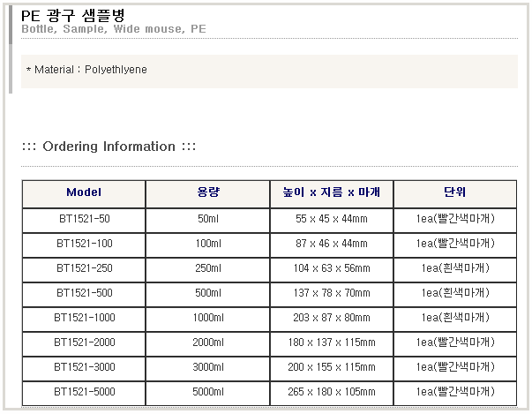Select model BT1521-500 cell
Image resolution: width=532 pixels, height=414 pixels.
click(x=84, y=292)
